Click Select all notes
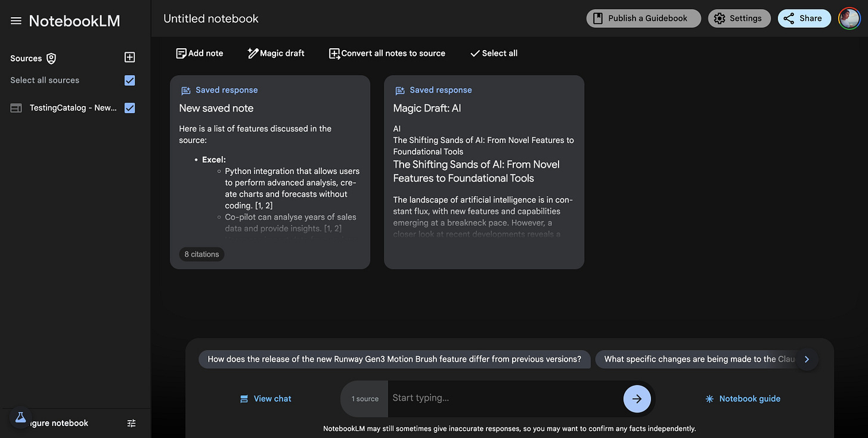The image size is (868, 438). [x=494, y=53]
